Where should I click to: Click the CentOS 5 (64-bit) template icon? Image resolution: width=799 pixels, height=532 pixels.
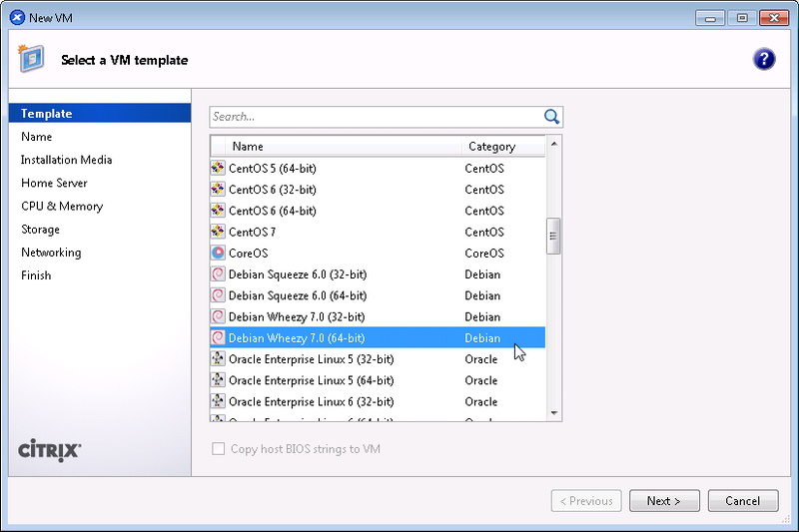coord(218,168)
